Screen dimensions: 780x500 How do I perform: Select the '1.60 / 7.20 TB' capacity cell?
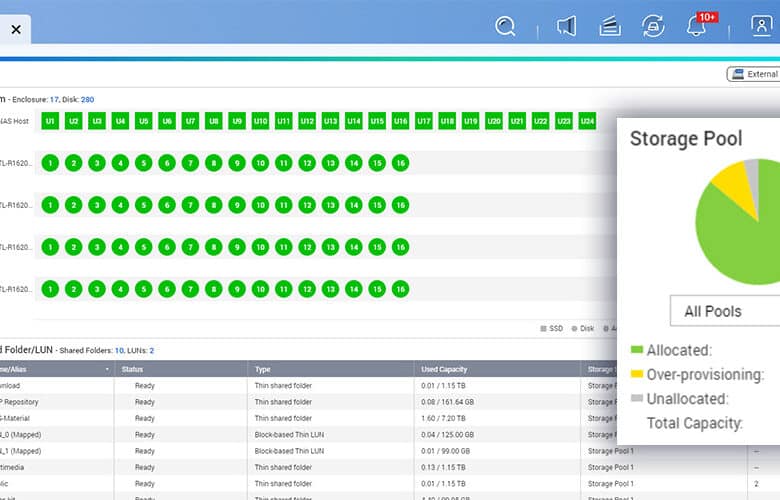click(443, 418)
